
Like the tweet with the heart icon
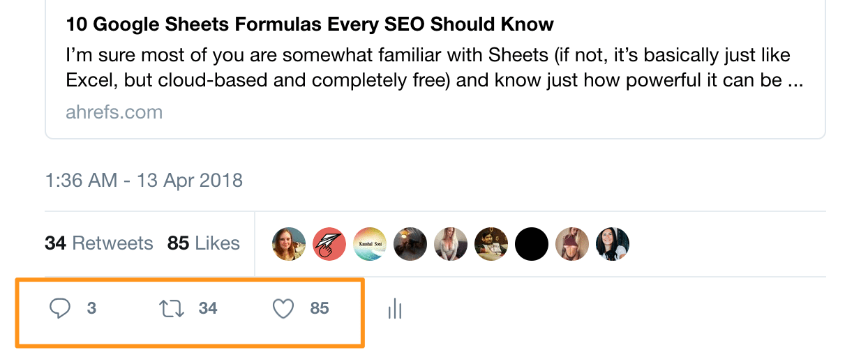283,308
